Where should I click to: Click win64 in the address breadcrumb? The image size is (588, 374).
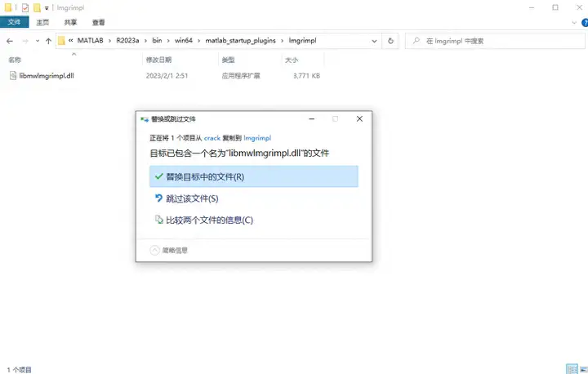184,41
